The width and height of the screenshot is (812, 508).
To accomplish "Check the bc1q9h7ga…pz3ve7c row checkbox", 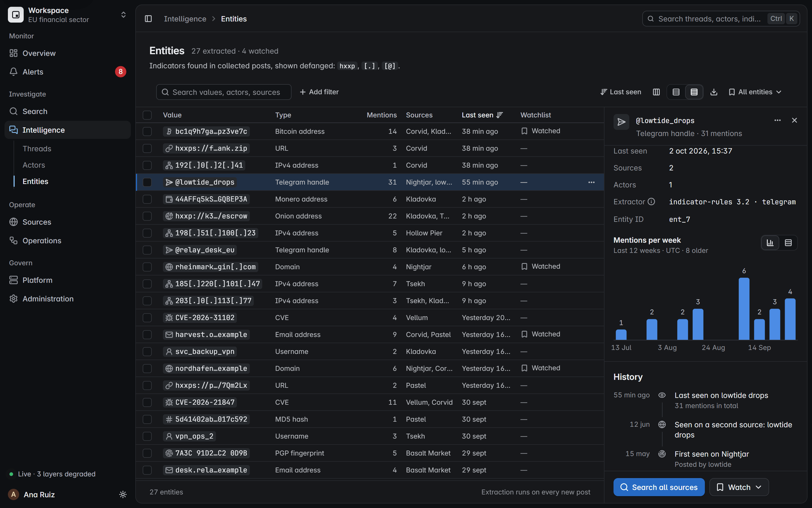I will (x=147, y=131).
